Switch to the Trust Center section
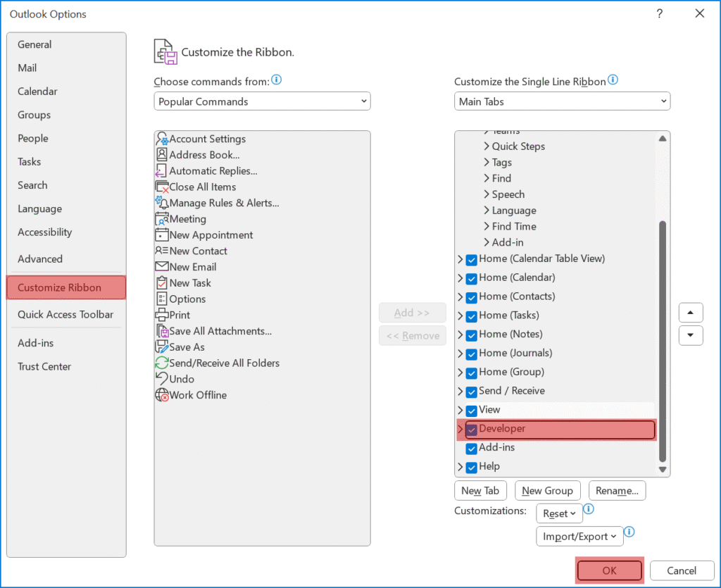Viewport: 721px width, 588px height. click(x=44, y=366)
